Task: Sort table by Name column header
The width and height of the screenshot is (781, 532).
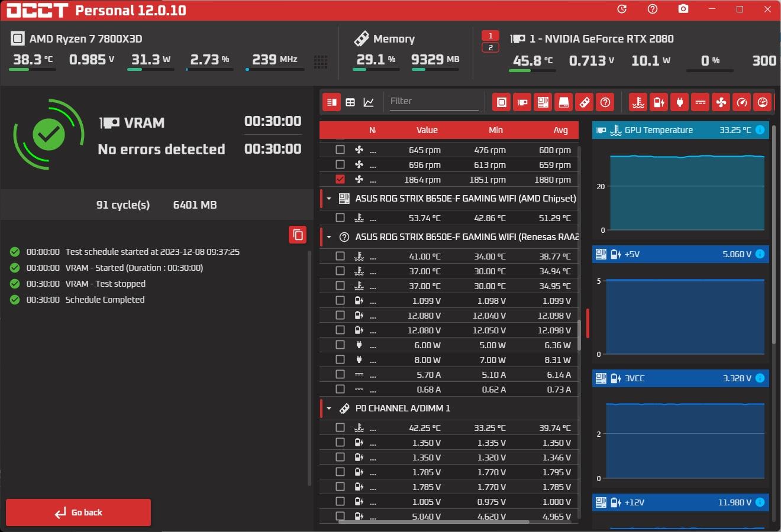Action: pos(372,130)
